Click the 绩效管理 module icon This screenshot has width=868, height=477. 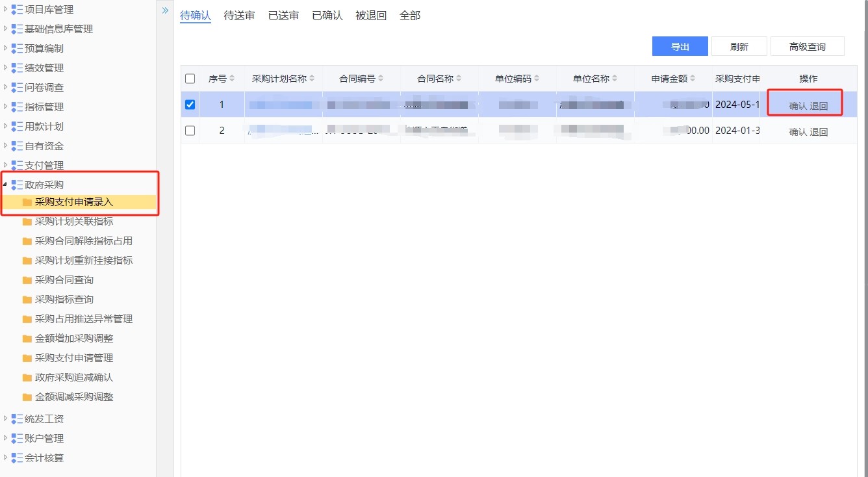click(17, 68)
